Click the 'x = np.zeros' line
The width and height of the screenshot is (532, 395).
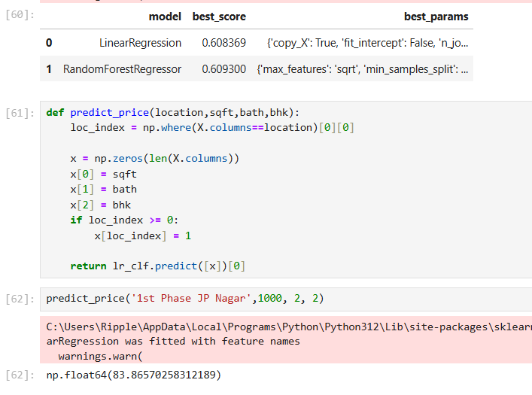coord(155,159)
